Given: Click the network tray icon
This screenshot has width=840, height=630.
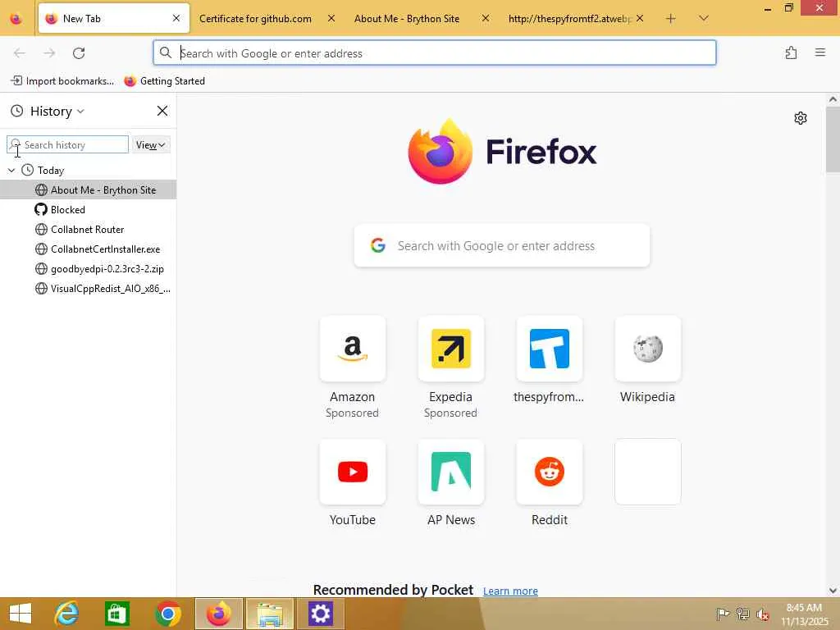Looking at the screenshot, I should pos(742,614).
